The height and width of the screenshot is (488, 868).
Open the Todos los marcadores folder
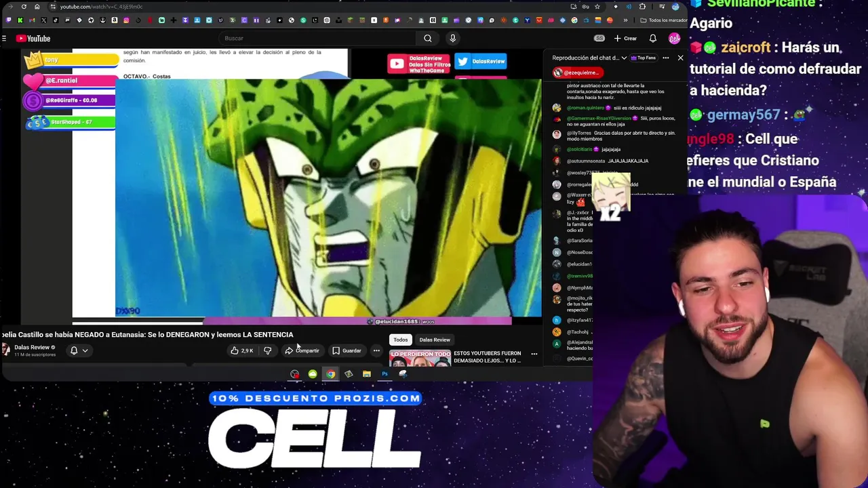point(664,20)
